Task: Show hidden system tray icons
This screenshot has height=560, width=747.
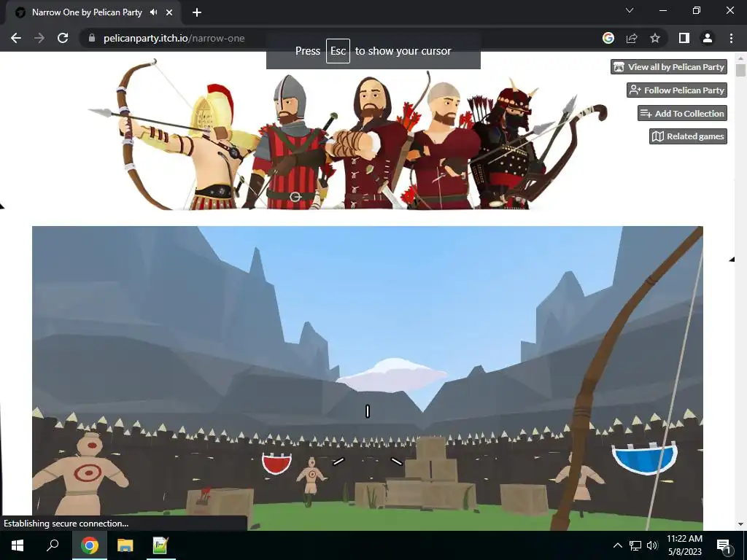Action: point(617,545)
